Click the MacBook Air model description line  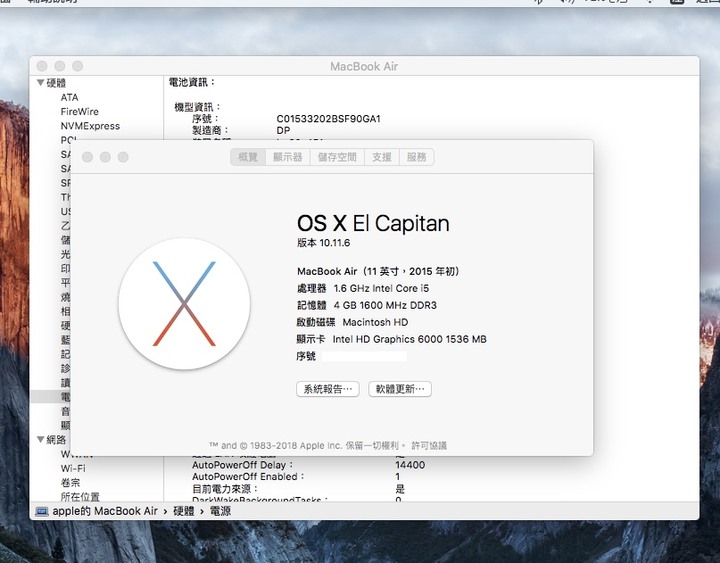click(378, 271)
